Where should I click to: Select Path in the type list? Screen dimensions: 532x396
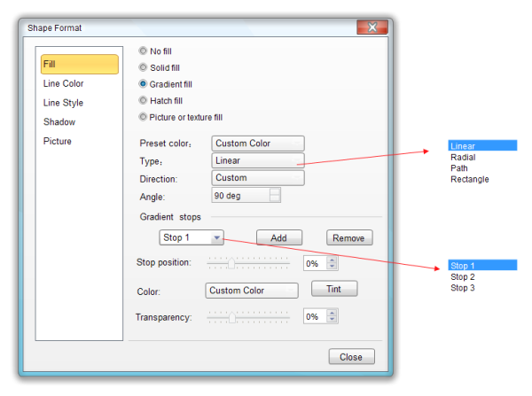coord(459,168)
